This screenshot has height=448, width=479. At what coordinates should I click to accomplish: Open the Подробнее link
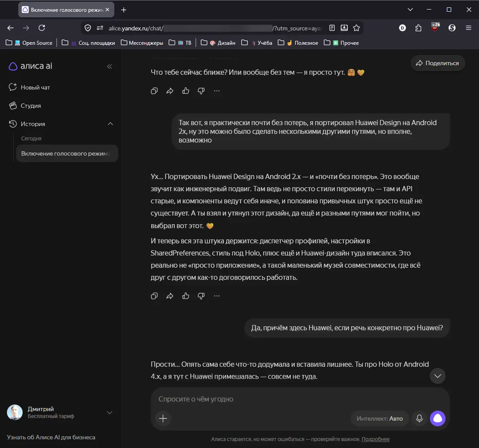tap(376, 439)
